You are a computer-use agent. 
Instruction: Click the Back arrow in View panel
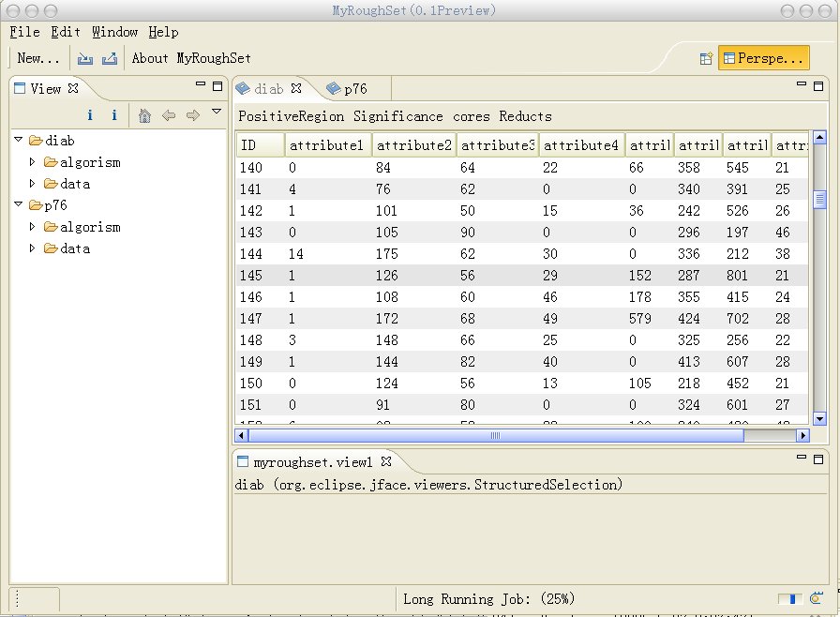point(169,115)
